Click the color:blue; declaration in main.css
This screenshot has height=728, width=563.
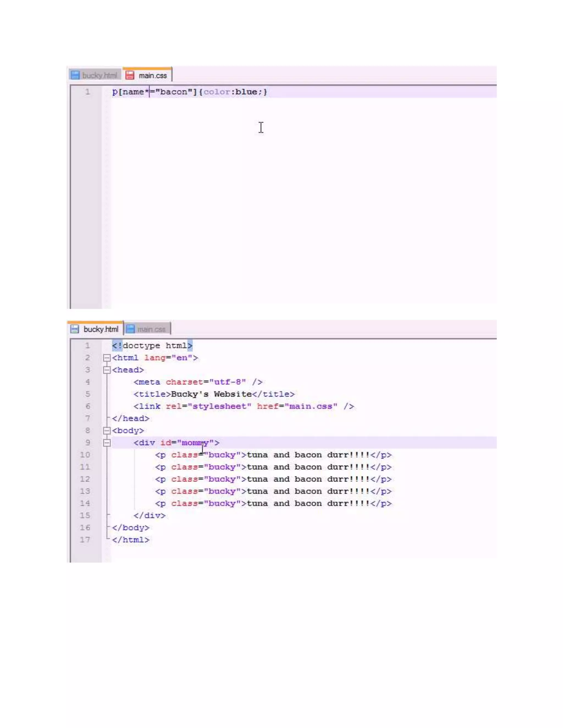(x=233, y=92)
